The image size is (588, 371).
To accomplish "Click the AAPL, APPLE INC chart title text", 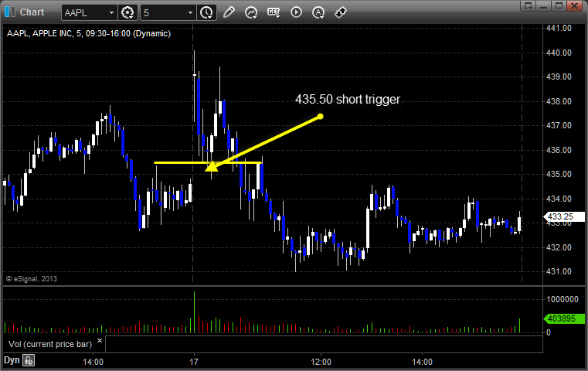I will (89, 33).
